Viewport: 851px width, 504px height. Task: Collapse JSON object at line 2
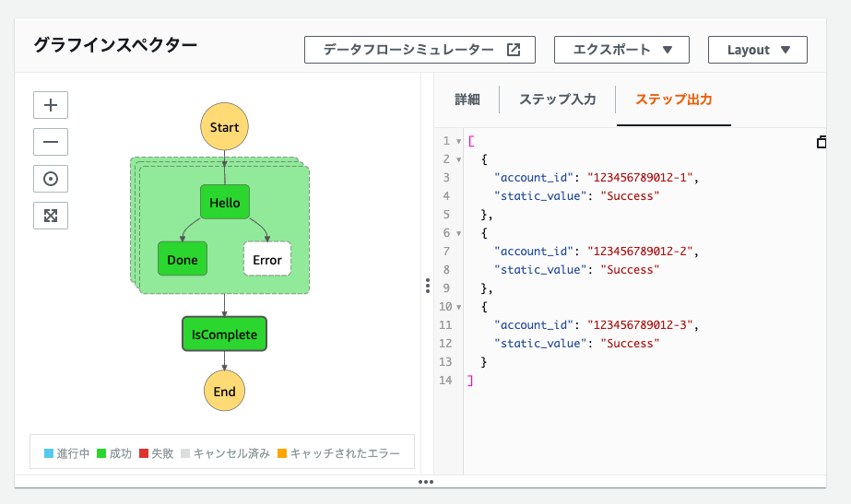458,160
